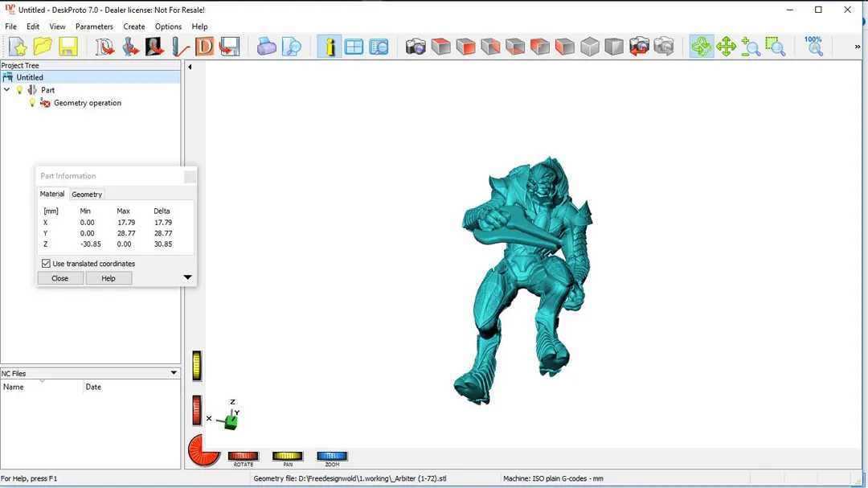Click the Help button in Part Information
868x488 pixels.
click(108, 278)
